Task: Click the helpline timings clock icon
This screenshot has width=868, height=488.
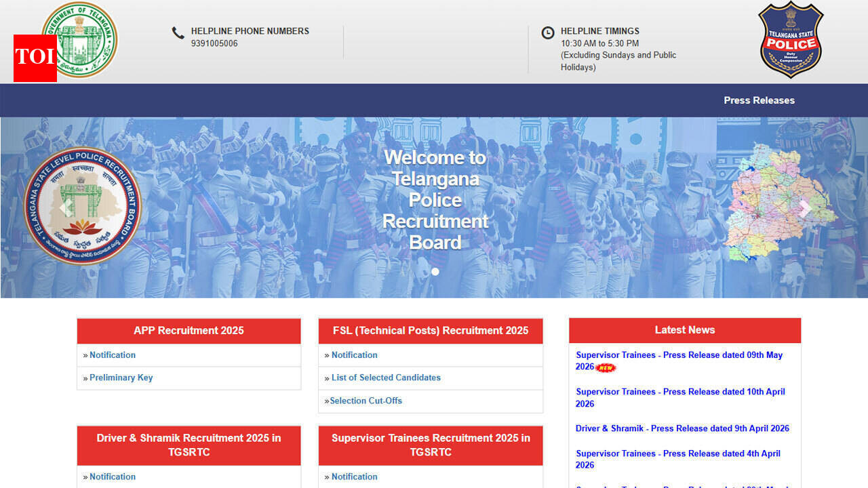Action: pos(548,33)
